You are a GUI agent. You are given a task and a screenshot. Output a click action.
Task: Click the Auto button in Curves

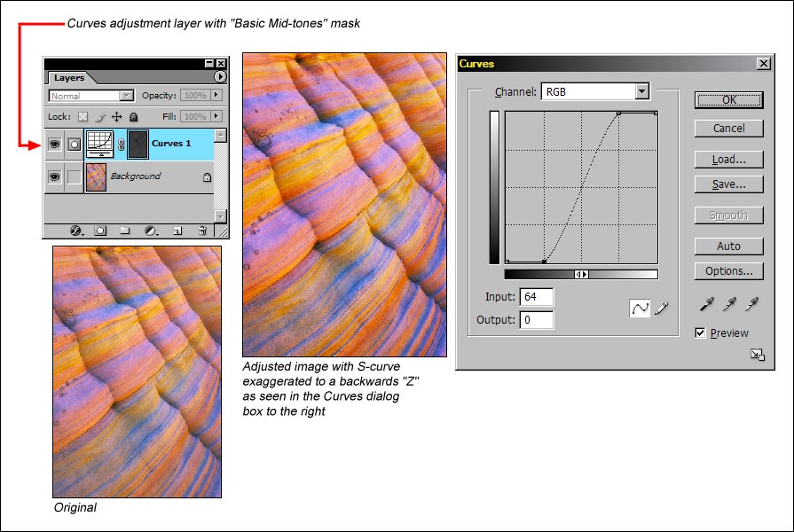coord(728,246)
